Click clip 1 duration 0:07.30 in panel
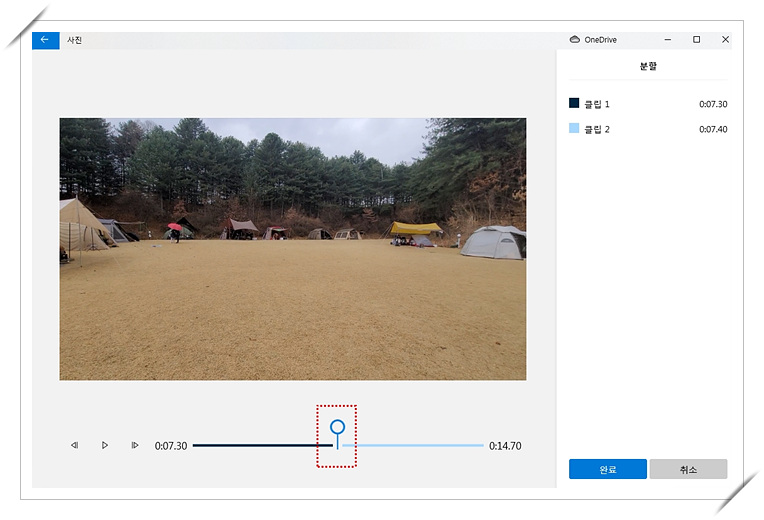 click(x=713, y=104)
